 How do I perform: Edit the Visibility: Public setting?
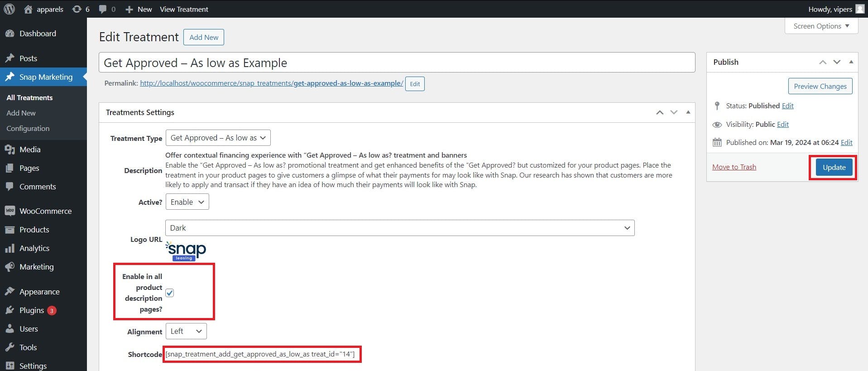pos(783,124)
